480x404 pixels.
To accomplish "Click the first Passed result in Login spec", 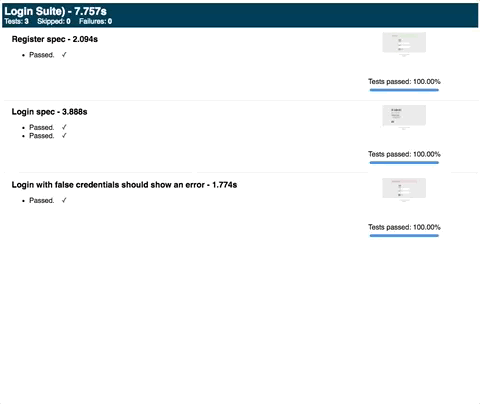I will (42, 127).
